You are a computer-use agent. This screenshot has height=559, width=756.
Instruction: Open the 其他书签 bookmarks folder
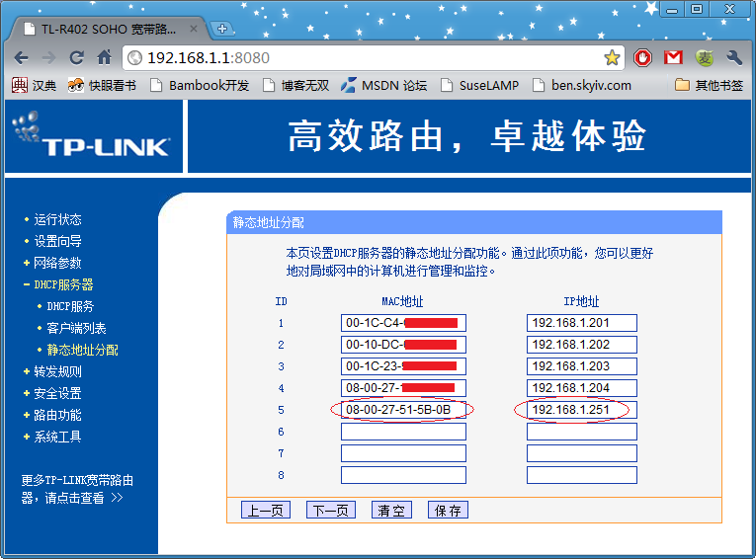click(x=709, y=85)
